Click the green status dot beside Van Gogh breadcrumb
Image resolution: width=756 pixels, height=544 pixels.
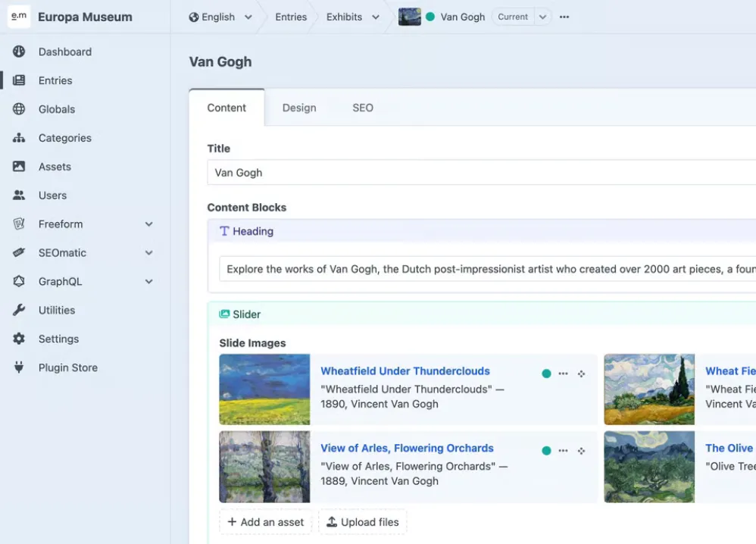click(x=430, y=17)
